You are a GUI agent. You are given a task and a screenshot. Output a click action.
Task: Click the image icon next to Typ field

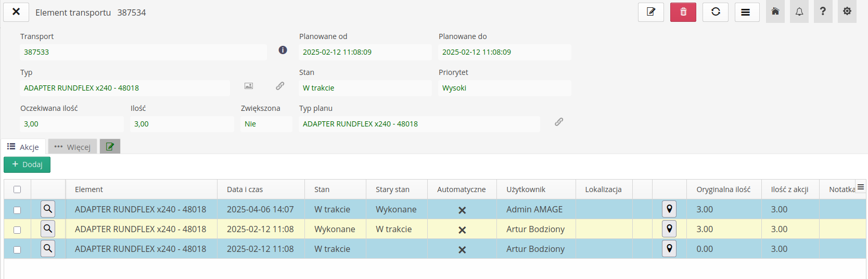[x=249, y=86]
